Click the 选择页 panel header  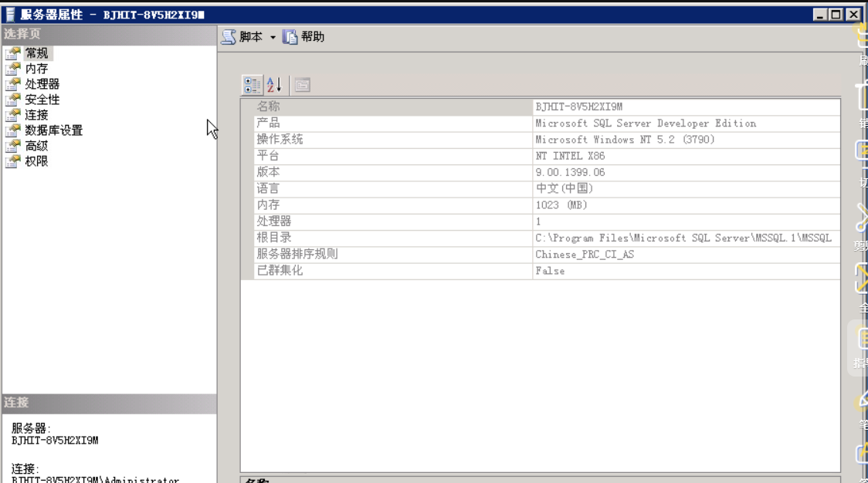pyautogui.click(x=109, y=34)
